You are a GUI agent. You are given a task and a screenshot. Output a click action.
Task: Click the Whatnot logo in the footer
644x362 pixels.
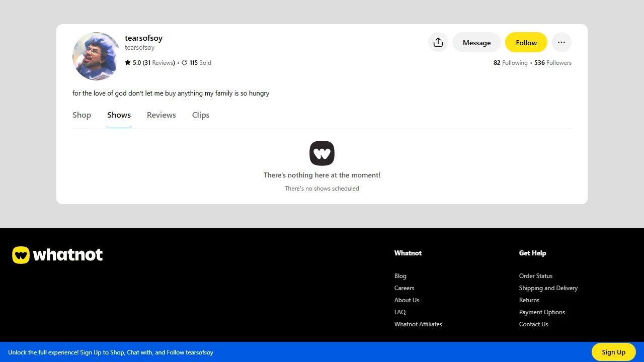pyautogui.click(x=57, y=255)
